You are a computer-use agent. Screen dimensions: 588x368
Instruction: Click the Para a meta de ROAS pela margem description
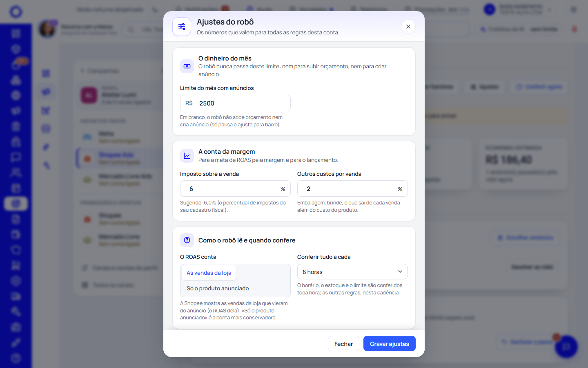(x=268, y=160)
